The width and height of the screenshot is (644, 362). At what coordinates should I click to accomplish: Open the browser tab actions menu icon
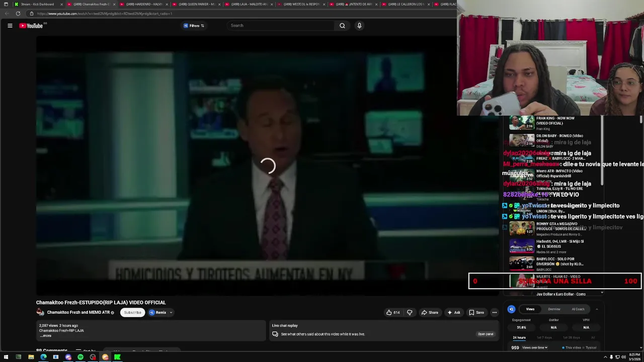click(6, 4)
